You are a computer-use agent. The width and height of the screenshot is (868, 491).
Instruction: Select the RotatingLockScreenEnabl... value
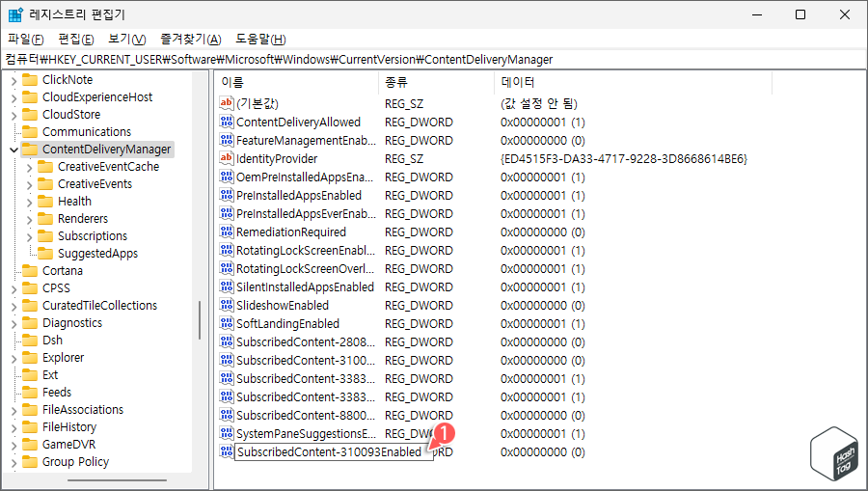[306, 250]
